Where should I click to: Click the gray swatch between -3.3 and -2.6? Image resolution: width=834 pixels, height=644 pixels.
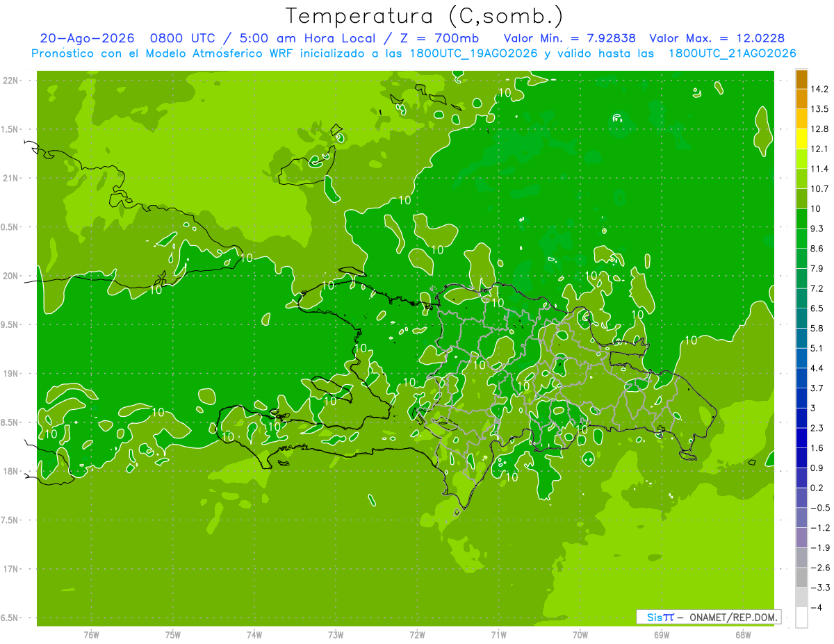(x=801, y=577)
